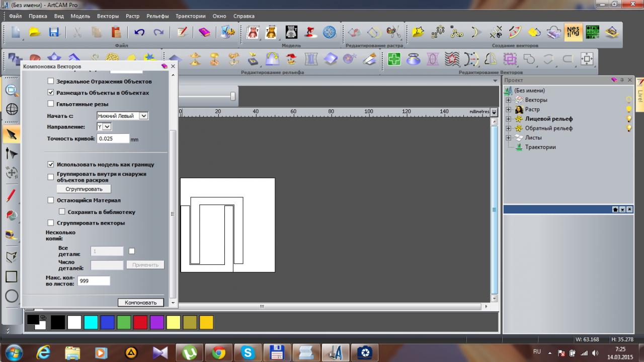Tick the Гильотинные резы checkbox
The height and width of the screenshot is (362, 644).
pyautogui.click(x=50, y=104)
